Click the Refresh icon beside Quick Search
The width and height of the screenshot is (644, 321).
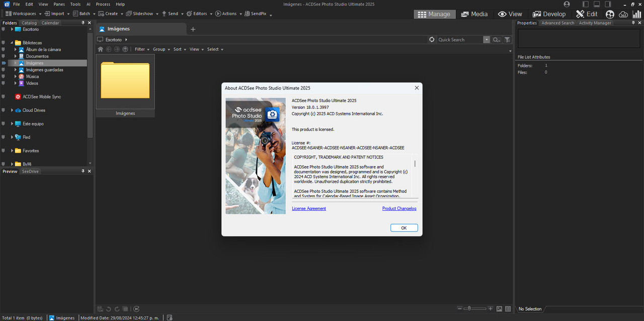[432, 40]
